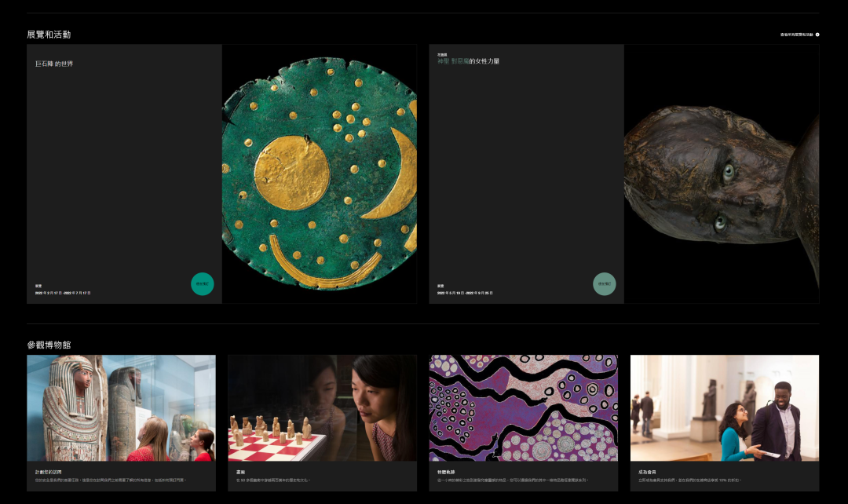This screenshot has width=848, height=504.
Task: Open the 女性力量 exhibition title
Action: tap(468, 62)
